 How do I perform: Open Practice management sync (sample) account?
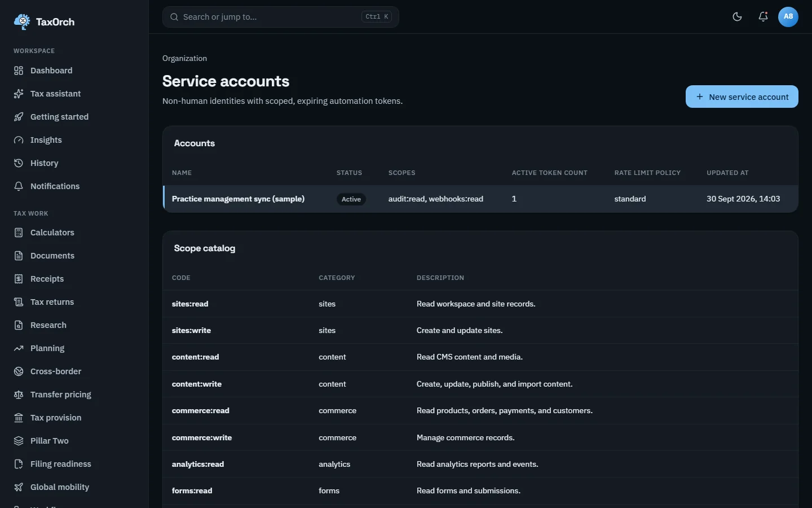(x=238, y=199)
